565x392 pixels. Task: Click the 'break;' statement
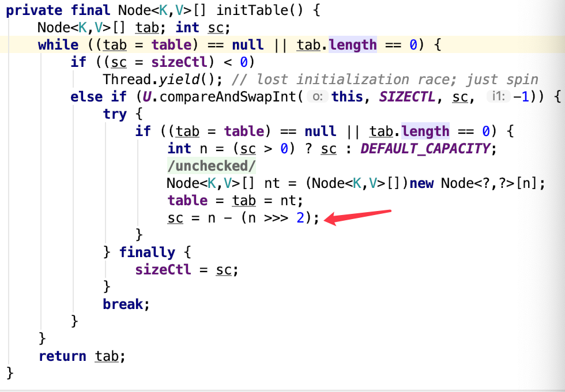coord(126,304)
